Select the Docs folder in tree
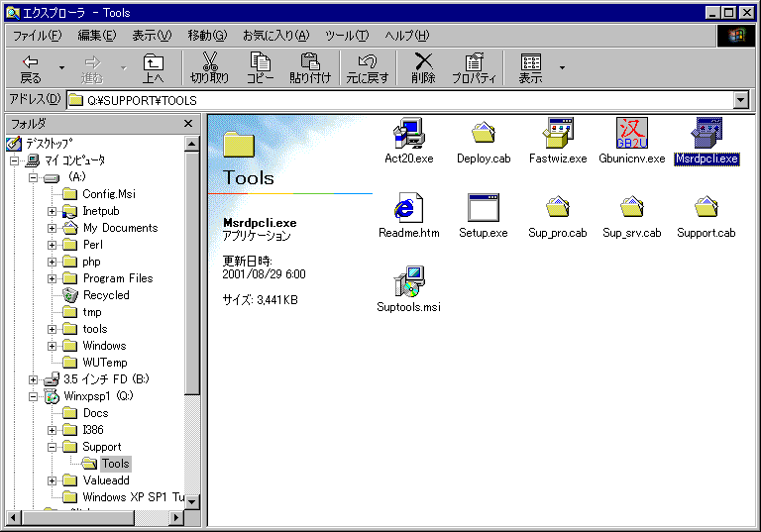The width and height of the screenshot is (761, 532). (x=95, y=413)
